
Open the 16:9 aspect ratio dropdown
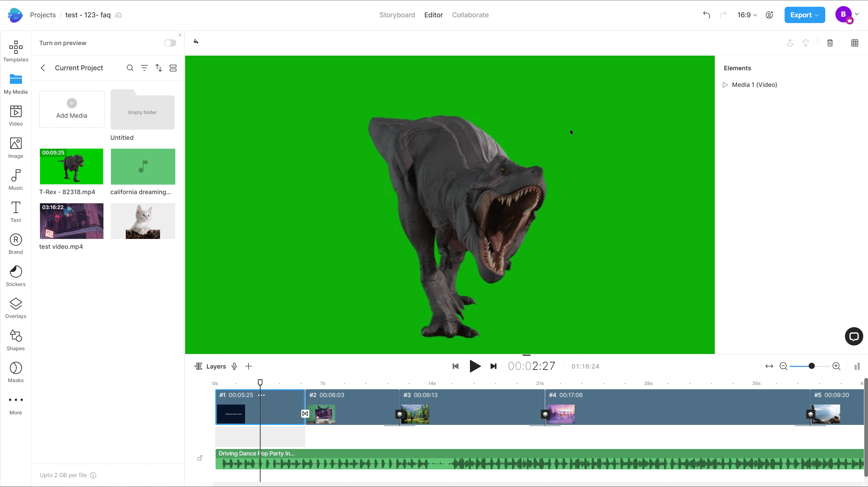[747, 15]
